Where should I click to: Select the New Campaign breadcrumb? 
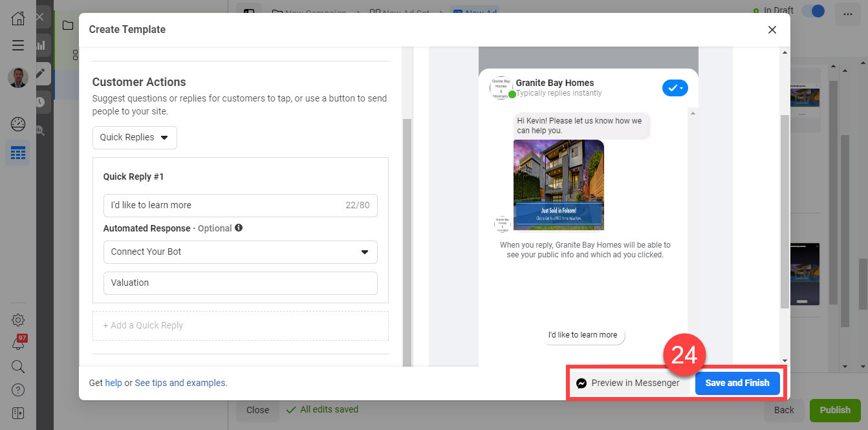pos(316,12)
